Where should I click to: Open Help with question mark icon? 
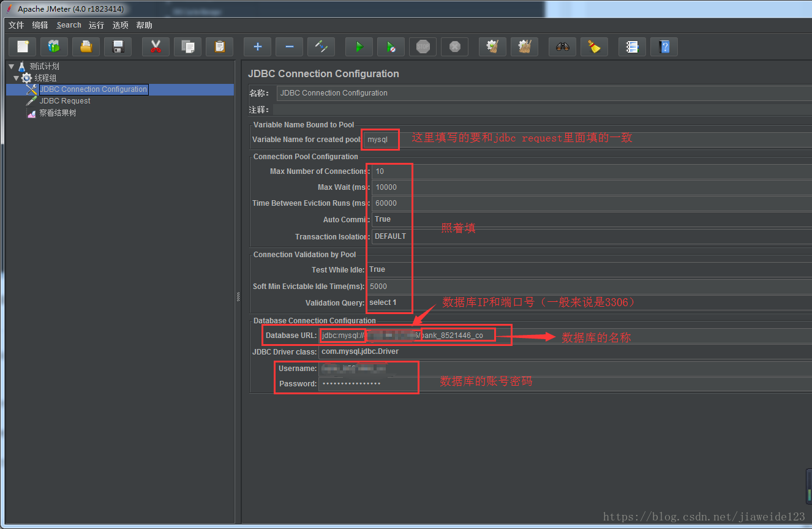664,47
